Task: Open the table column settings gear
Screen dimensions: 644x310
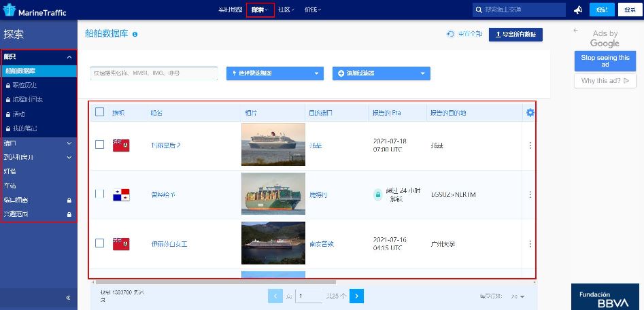Action: coord(530,112)
